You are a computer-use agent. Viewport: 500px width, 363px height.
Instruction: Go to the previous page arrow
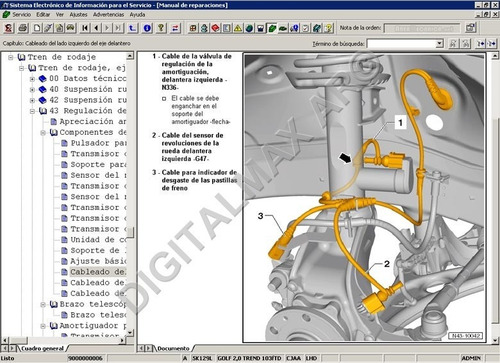pyautogui.click(x=96, y=28)
